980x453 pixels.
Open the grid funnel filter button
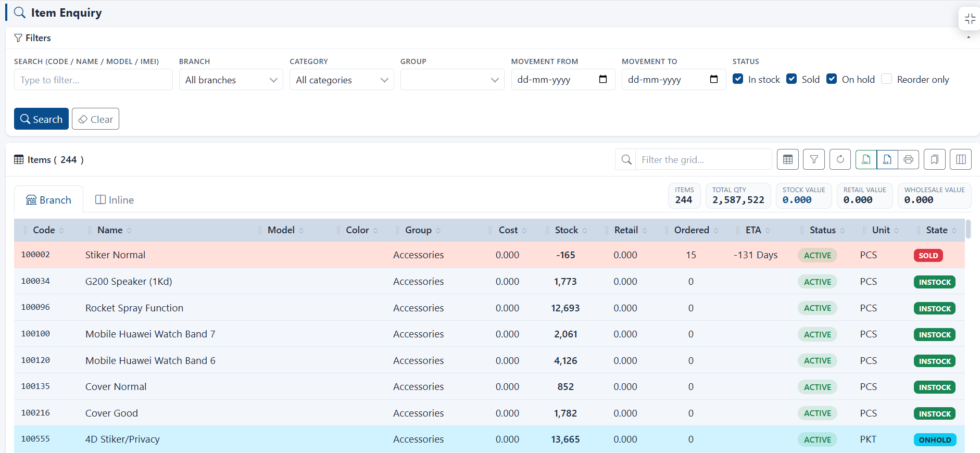tap(814, 159)
